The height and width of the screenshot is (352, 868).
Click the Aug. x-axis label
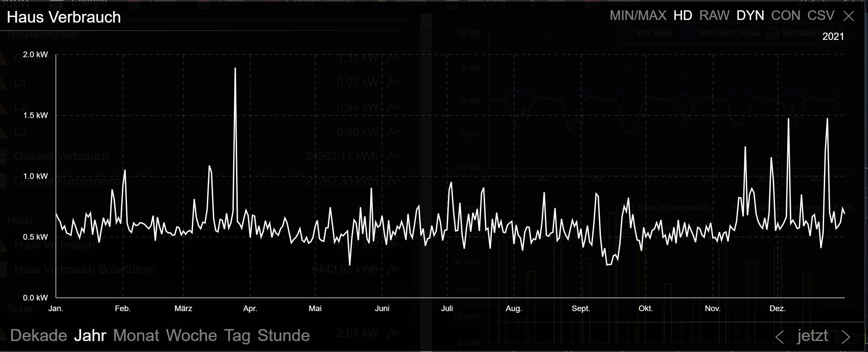tap(513, 308)
